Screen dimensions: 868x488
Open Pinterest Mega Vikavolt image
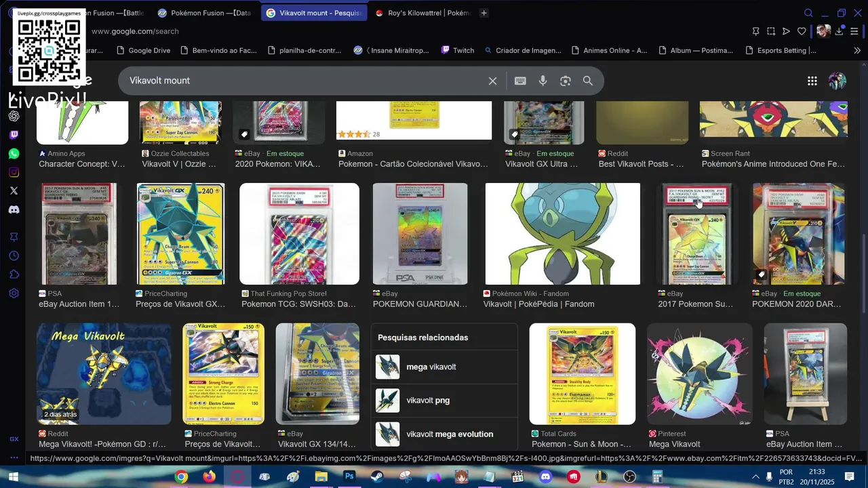coord(699,374)
